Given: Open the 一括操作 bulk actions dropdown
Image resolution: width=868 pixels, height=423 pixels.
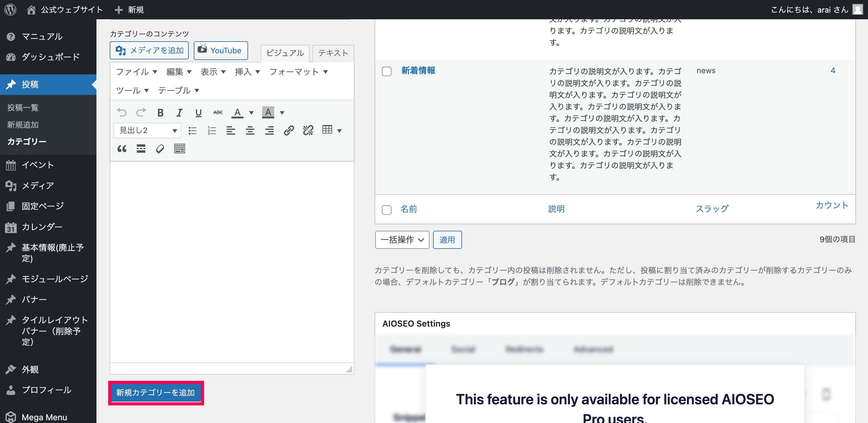Looking at the screenshot, I should click(402, 240).
